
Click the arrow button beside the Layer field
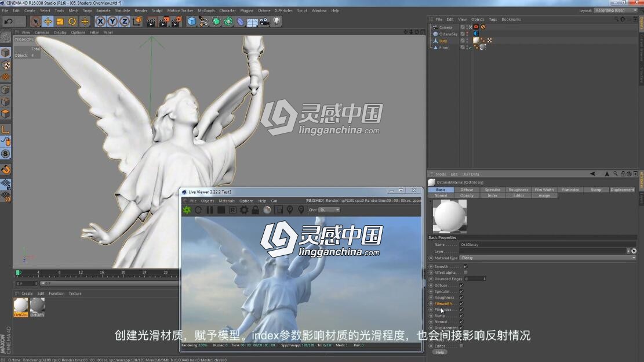628,251
